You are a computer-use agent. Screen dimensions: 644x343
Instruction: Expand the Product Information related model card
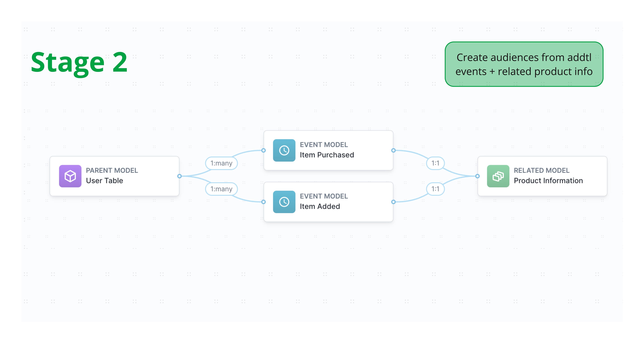tap(543, 176)
